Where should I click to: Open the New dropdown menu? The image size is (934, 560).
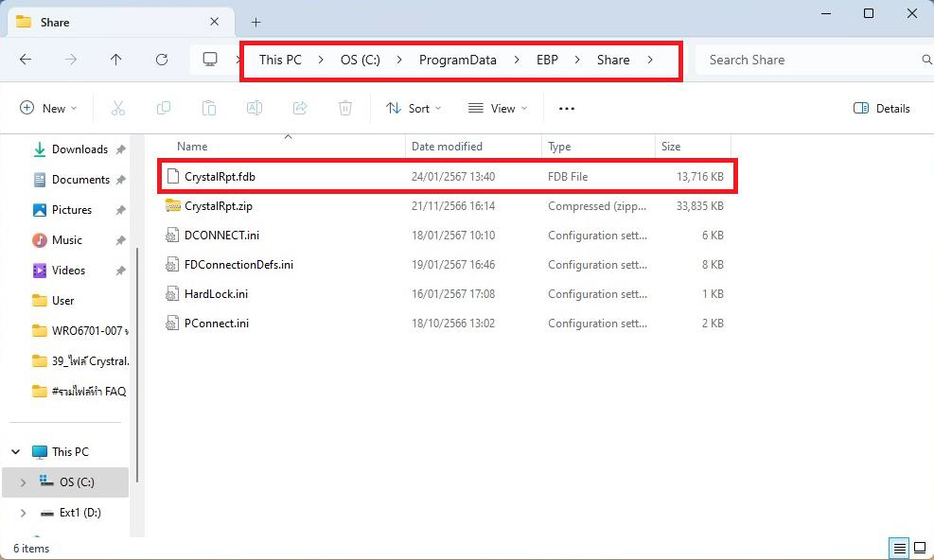point(48,109)
